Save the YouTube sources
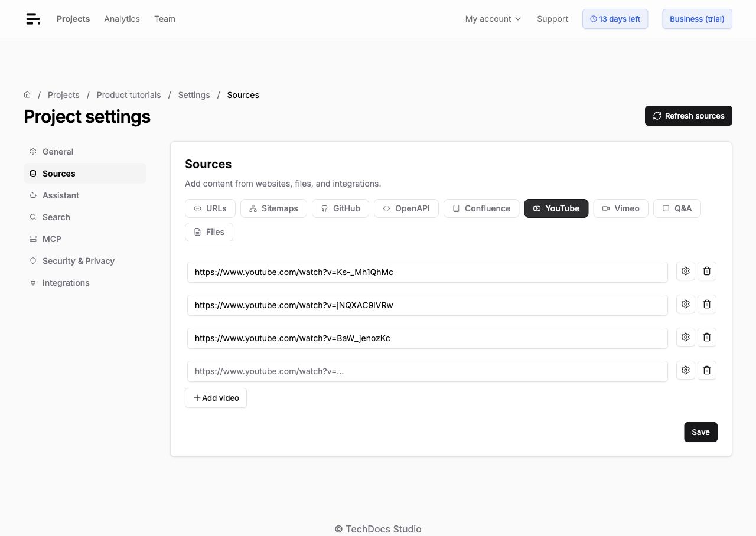The height and width of the screenshot is (536, 756). click(x=700, y=432)
